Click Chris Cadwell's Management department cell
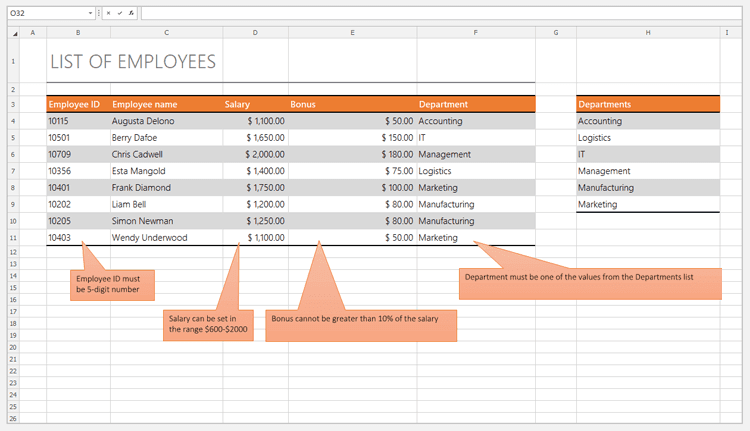 476,155
